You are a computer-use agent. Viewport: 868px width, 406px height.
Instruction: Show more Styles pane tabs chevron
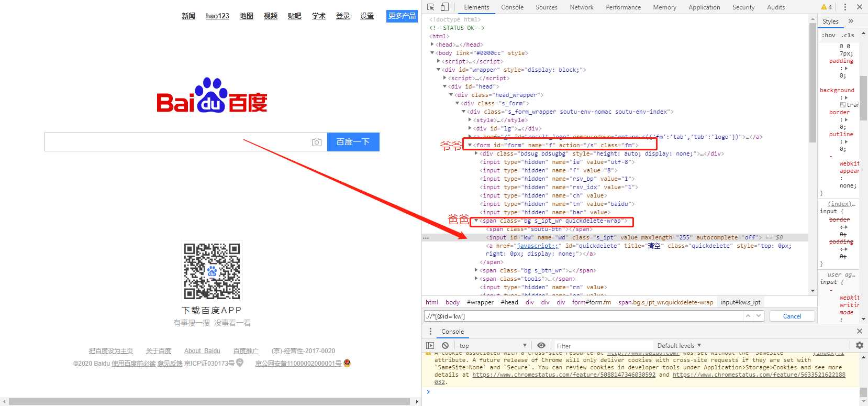tap(851, 21)
